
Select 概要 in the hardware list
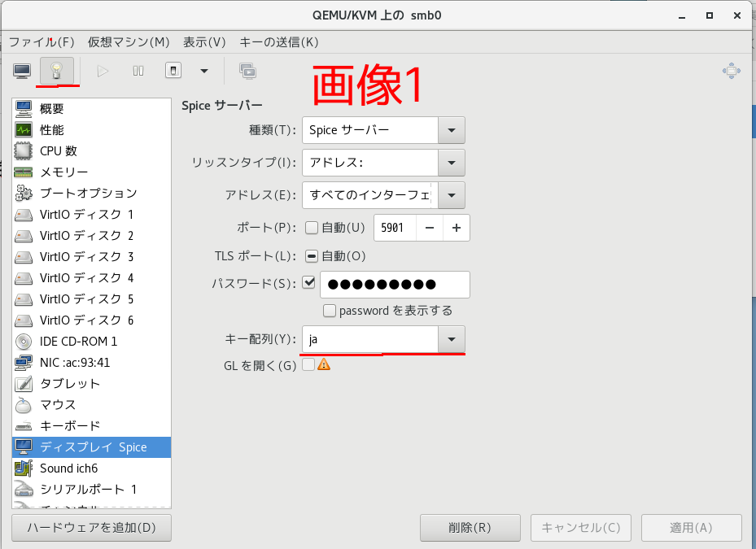click(x=92, y=108)
